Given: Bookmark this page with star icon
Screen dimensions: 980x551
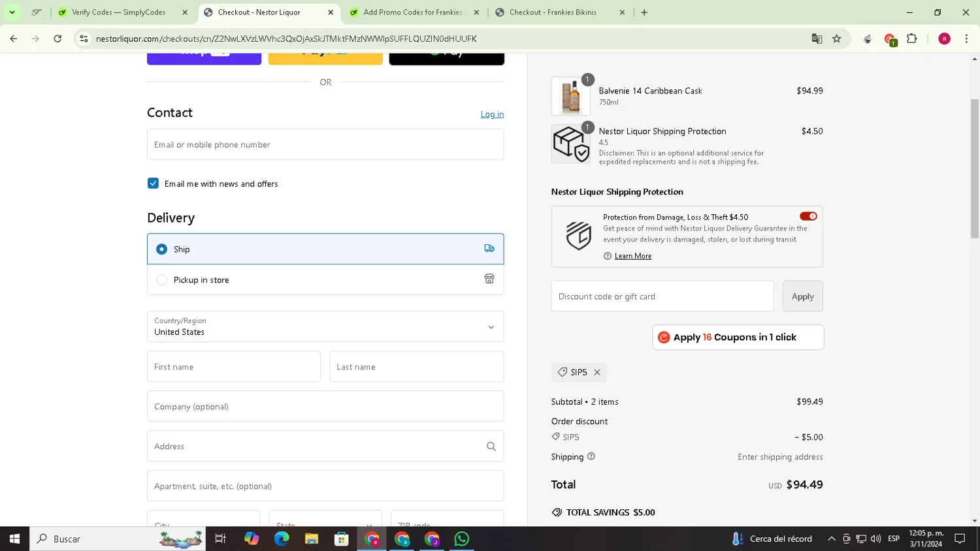Looking at the screenshot, I should point(837,39).
